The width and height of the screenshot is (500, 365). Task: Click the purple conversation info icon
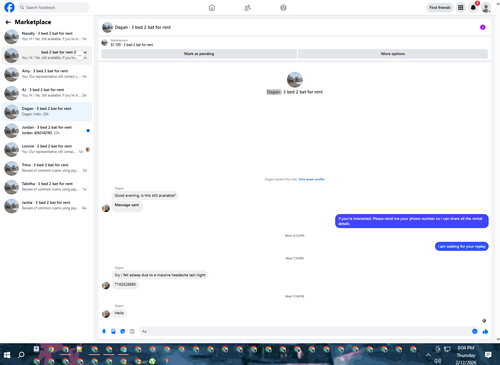482,27
